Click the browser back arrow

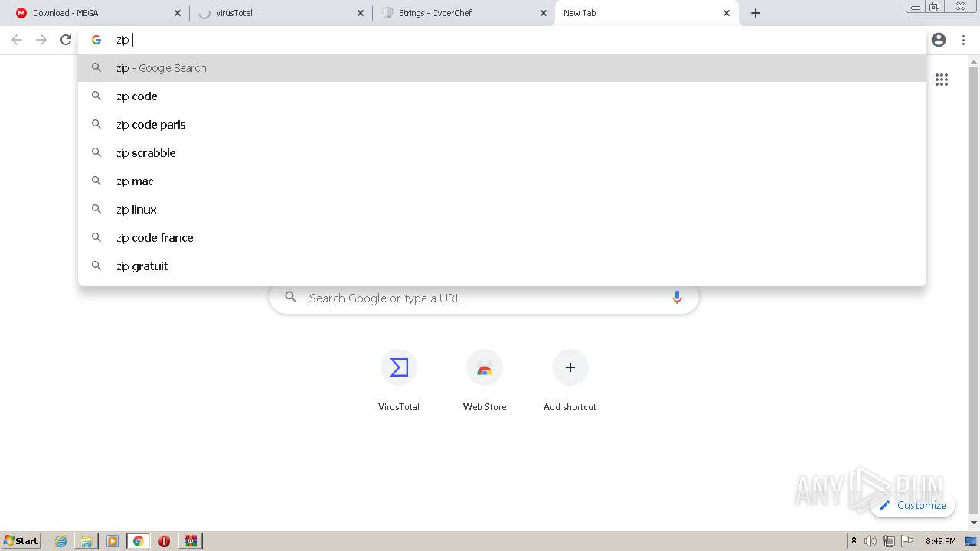click(17, 40)
